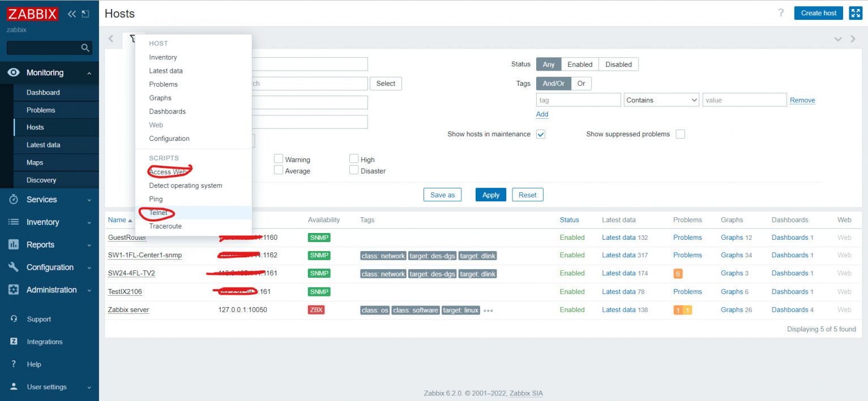The width and height of the screenshot is (868, 401).
Task: Check the Average severity box
Action: [279, 170]
